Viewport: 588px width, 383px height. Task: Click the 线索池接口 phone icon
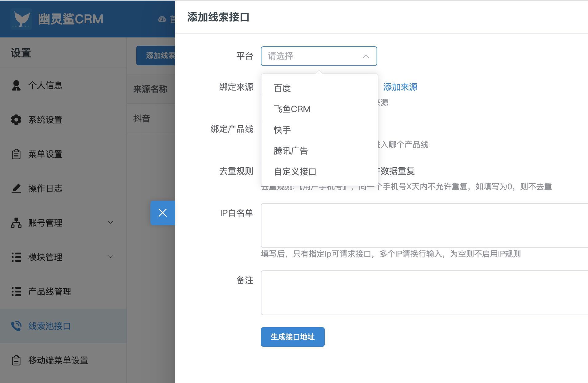pyautogui.click(x=16, y=326)
